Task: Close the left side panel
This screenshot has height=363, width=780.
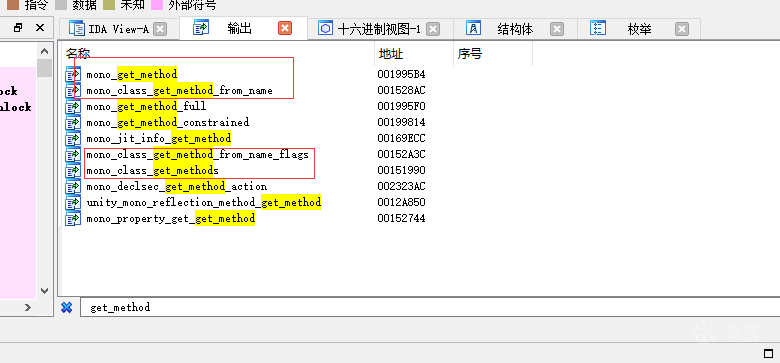Action: coord(40,28)
